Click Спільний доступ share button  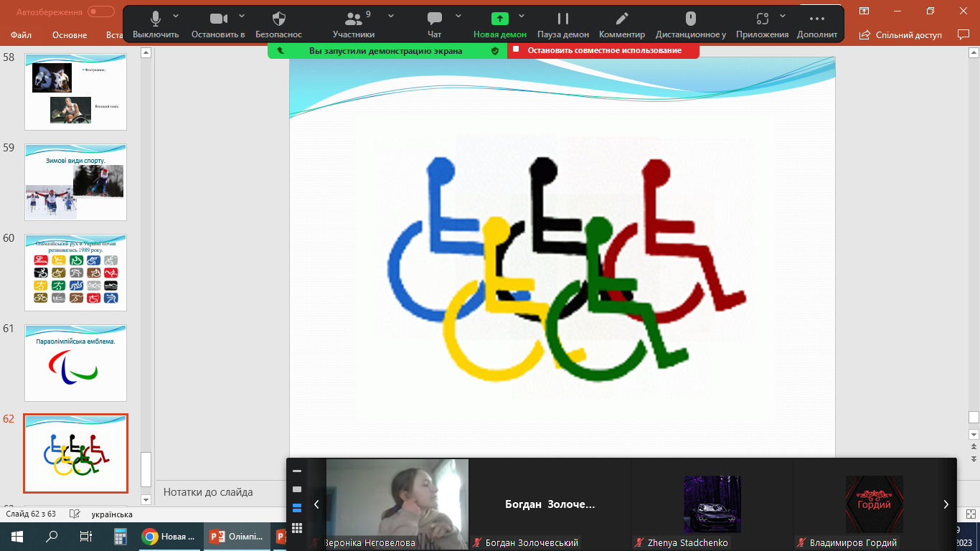click(x=901, y=34)
